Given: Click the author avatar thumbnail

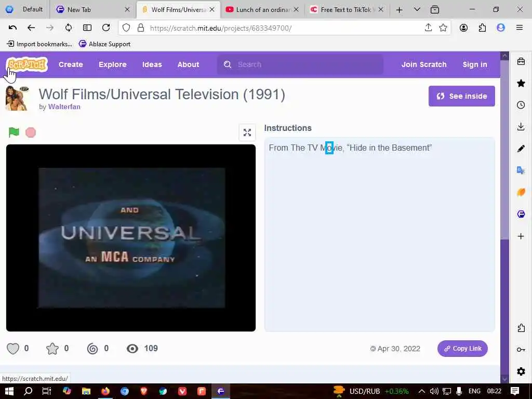Looking at the screenshot, I should pos(17,98).
